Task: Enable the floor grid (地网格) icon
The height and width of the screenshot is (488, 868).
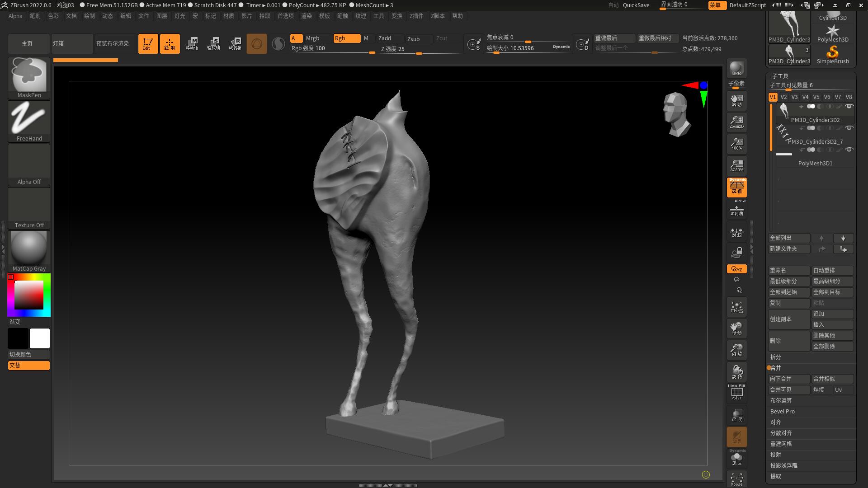Action: point(736,209)
